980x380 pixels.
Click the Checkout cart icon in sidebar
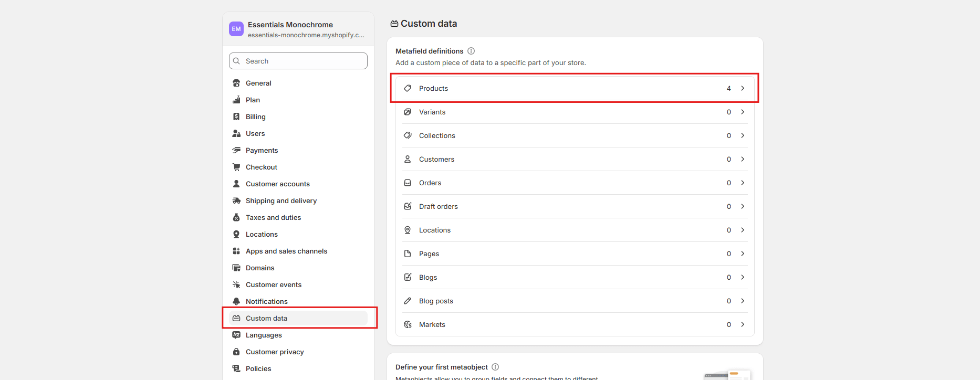coord(236,167)
